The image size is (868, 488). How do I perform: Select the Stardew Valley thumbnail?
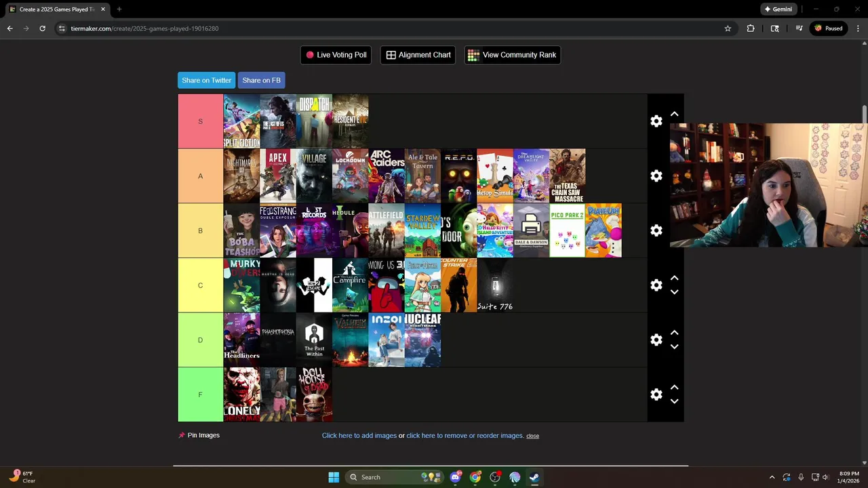(422, 230)
